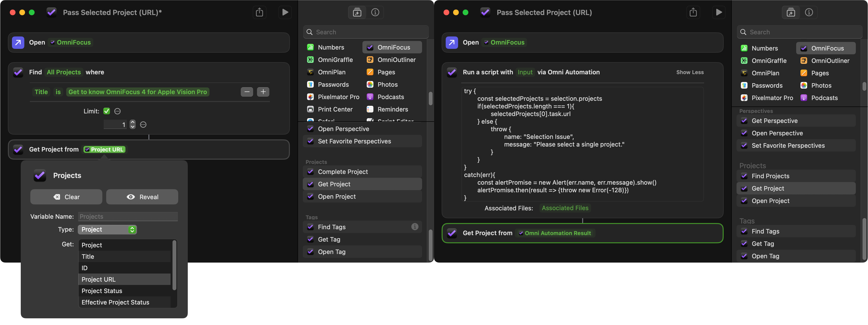Change the All Projects find parameter
Image resolution: width=868 pixels, height=325 pixels.
tap(64, 72)
